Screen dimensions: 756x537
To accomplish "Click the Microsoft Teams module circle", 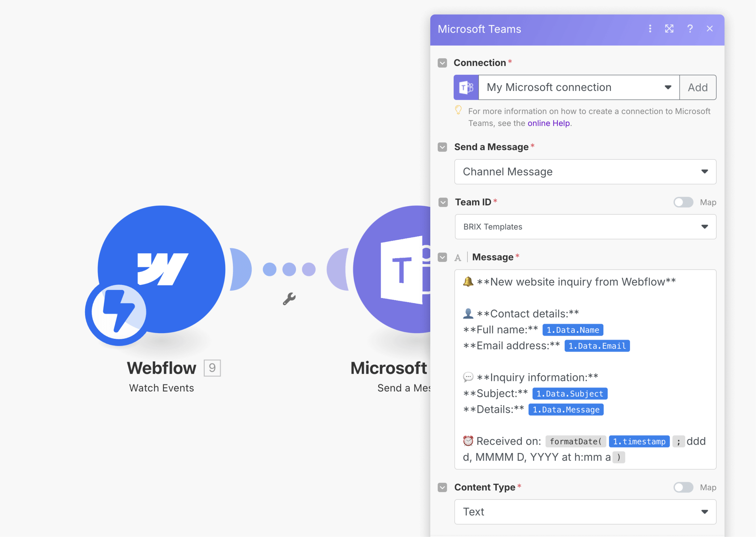I will 392,269.
